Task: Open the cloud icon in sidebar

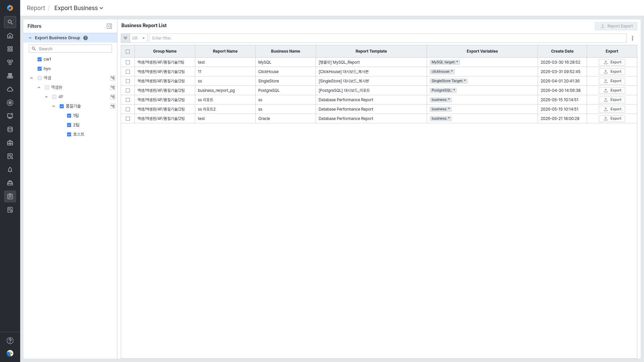Action: click(10, 89)
